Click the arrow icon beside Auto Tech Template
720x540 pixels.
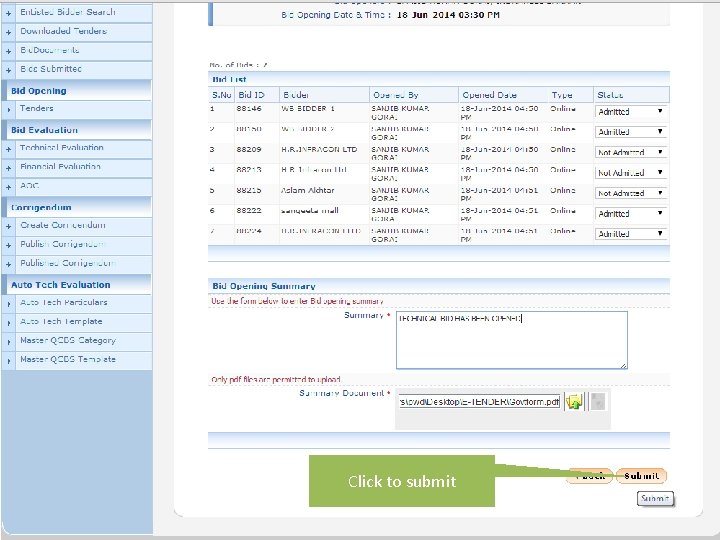(x=9, y=323)
